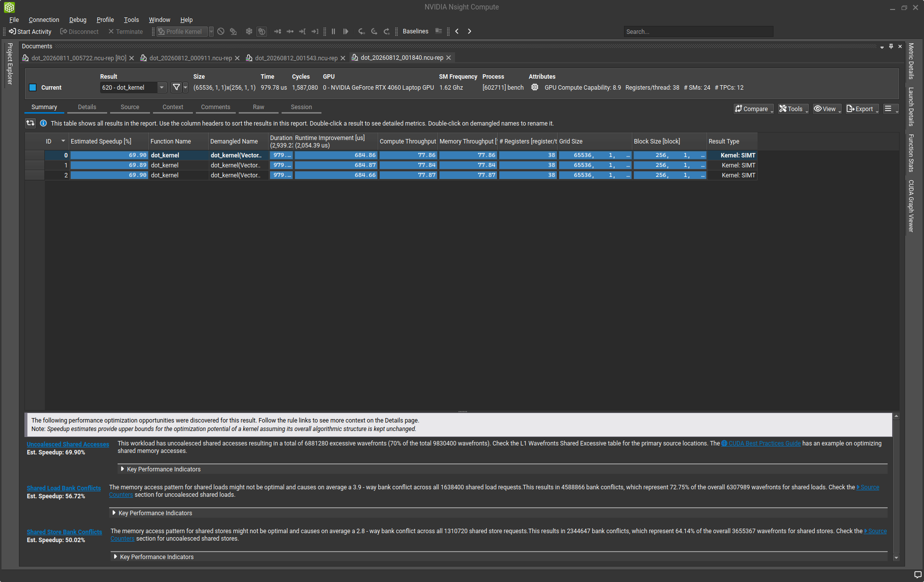The height and width of the screenshot is (582, 924).
Task: Click the filter funnel icon beside result selector
Action: point(176,87)
